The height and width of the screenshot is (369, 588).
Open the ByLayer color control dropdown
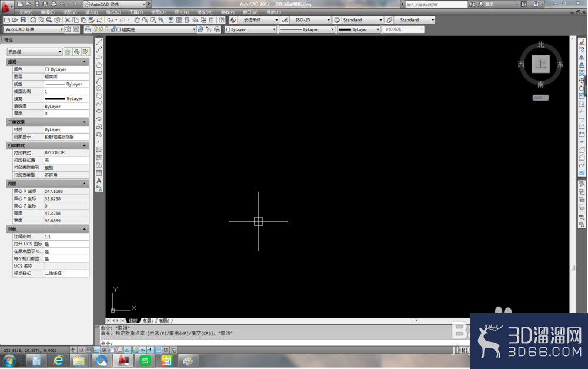(x=251, y=29)
